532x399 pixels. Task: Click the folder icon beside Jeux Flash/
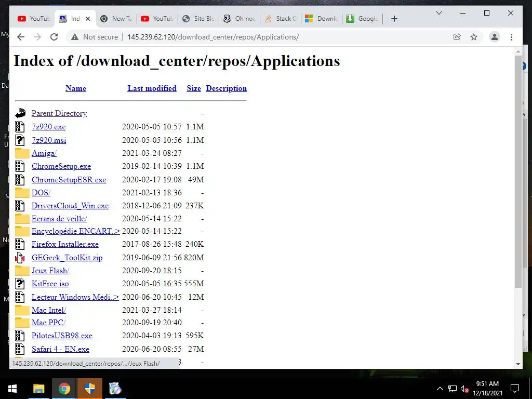pos(22,270)
